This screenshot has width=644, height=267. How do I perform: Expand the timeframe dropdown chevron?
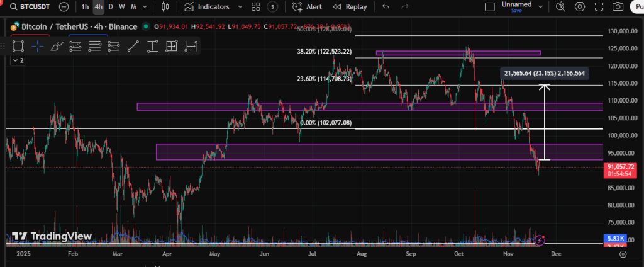coord(146,7)
